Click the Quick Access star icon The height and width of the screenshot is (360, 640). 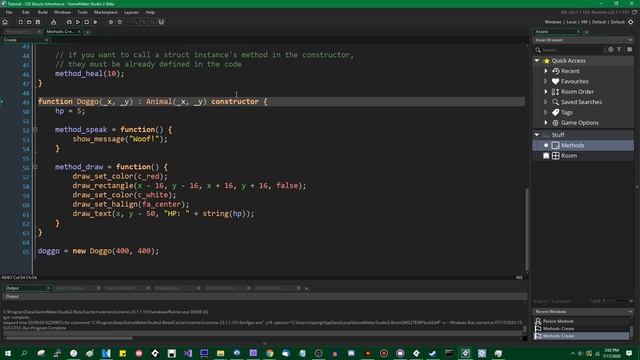click(547, 61)
